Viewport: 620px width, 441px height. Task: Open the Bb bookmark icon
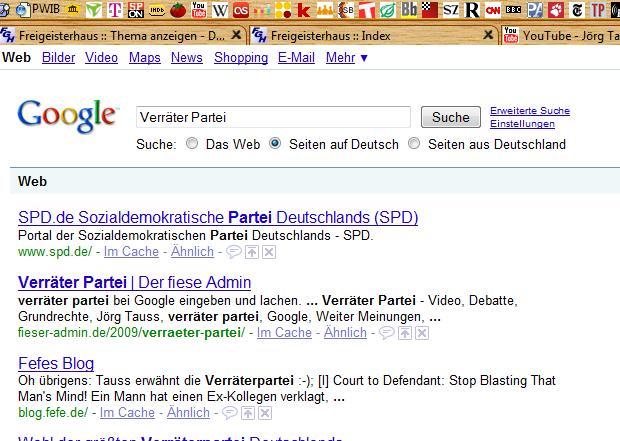pos(408,10)
